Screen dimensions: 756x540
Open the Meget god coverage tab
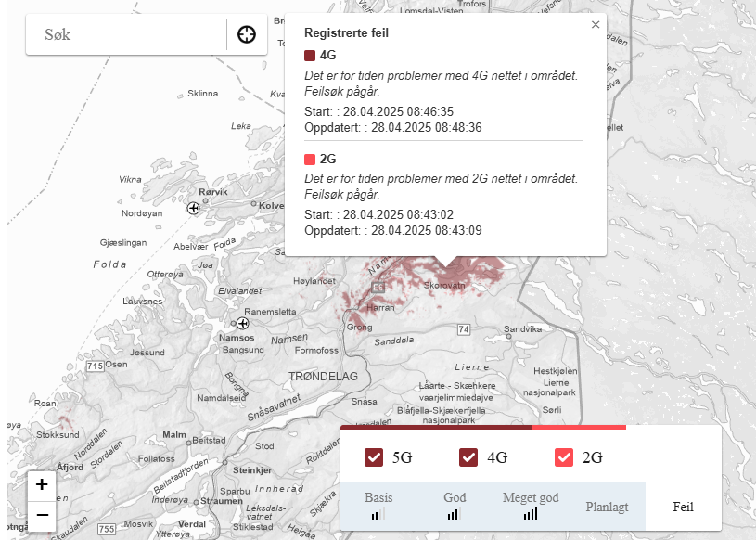pos(531,507)
